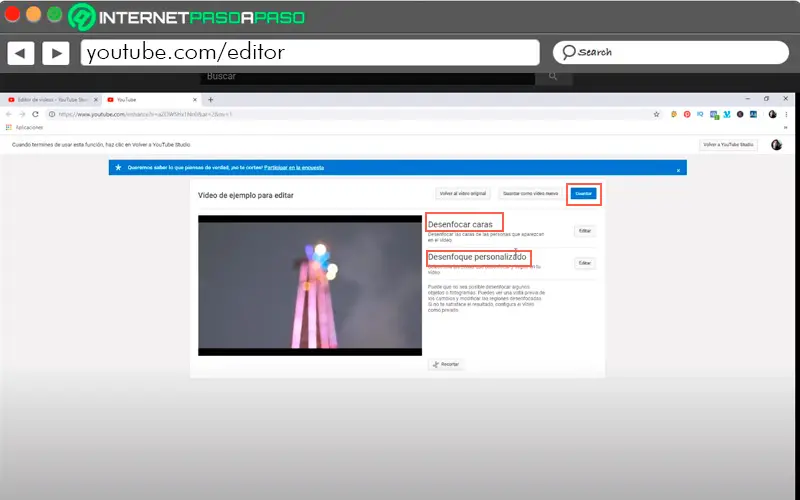Click the red circle window button

[x=12, y=14]
